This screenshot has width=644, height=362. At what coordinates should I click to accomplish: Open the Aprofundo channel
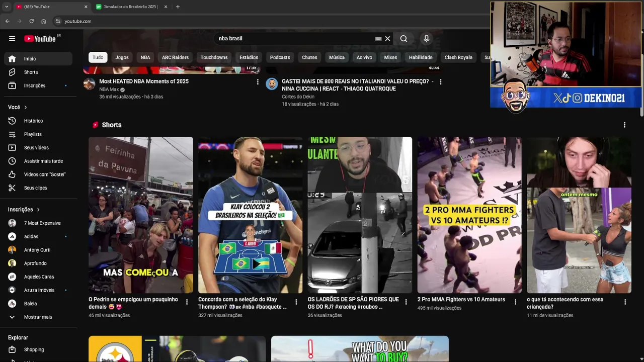click(38, 263)
